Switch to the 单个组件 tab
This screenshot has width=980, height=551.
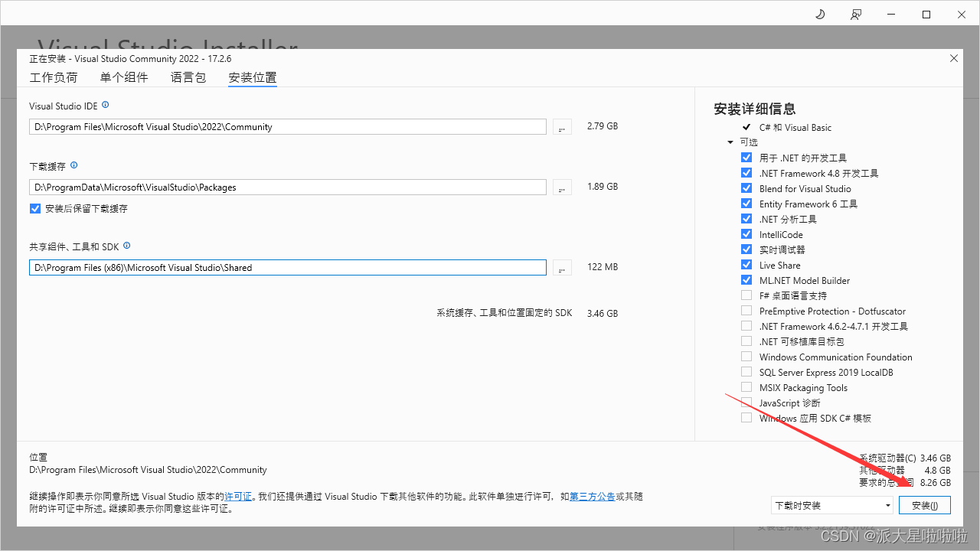[x=124, y=77]
